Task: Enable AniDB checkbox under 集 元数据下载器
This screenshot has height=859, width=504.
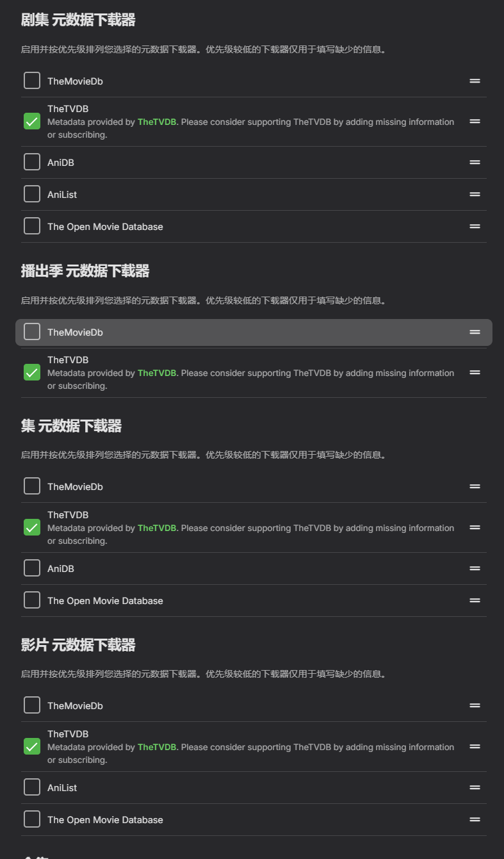Action: 32,568
